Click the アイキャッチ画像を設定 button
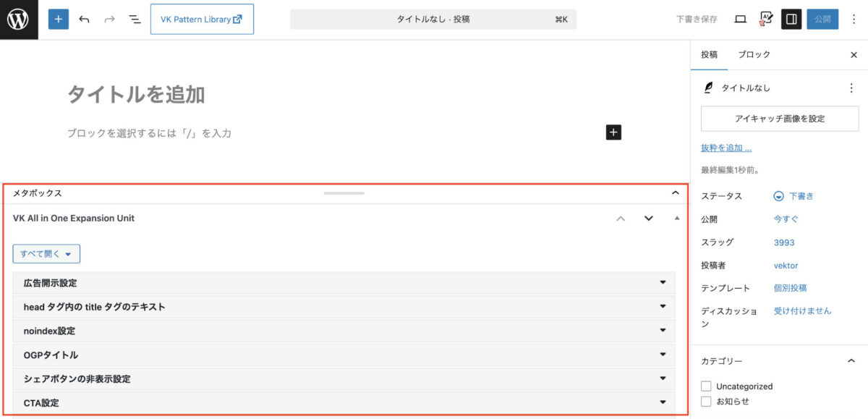 (x=779, y=119)
